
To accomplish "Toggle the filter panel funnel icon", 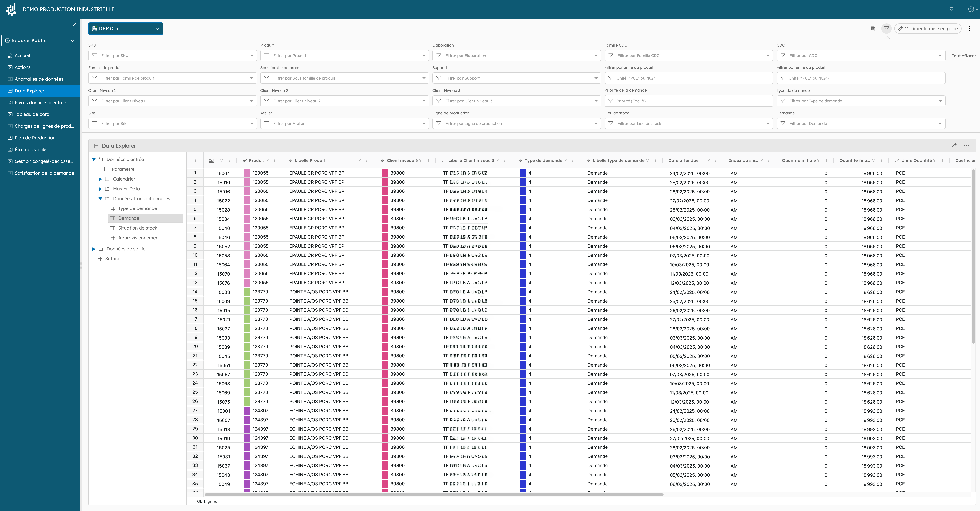I will [x=886, y=29].
